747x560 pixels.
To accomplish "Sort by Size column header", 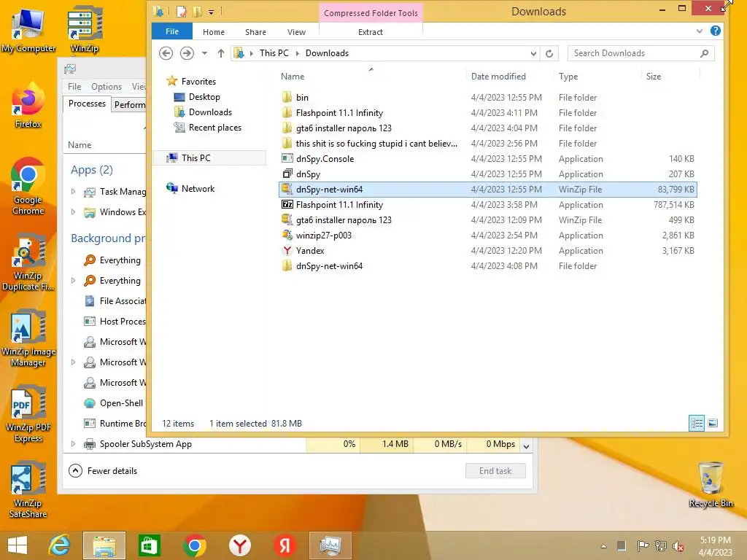I will point(653,77).
